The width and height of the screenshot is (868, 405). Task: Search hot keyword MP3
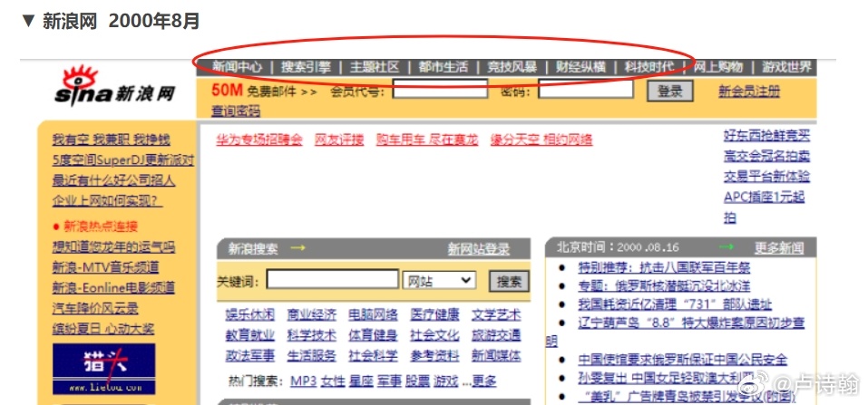click(303, 381)
